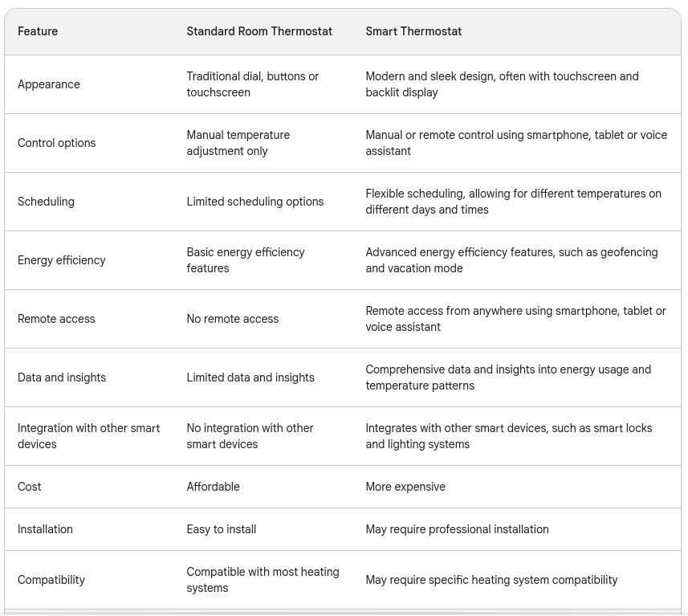Click the "Affordable" cell
Viewport: 688px width, 616px height.
[x=213, y=487]
